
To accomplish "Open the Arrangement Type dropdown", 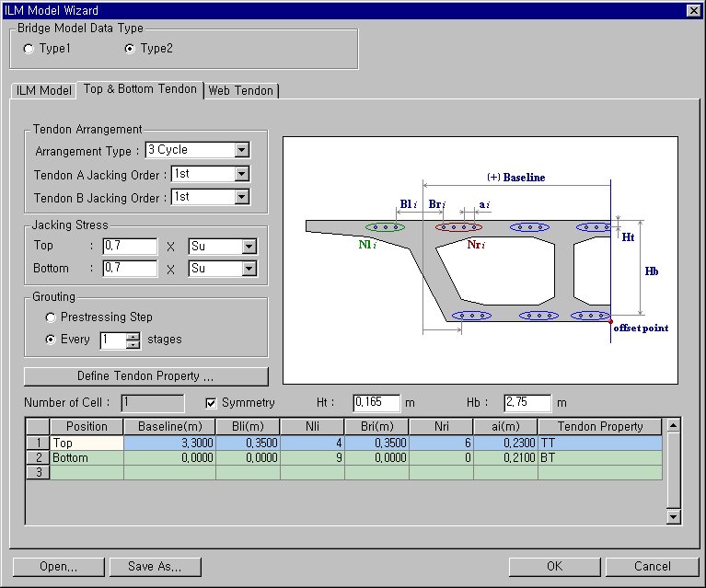I will (241, 150).
